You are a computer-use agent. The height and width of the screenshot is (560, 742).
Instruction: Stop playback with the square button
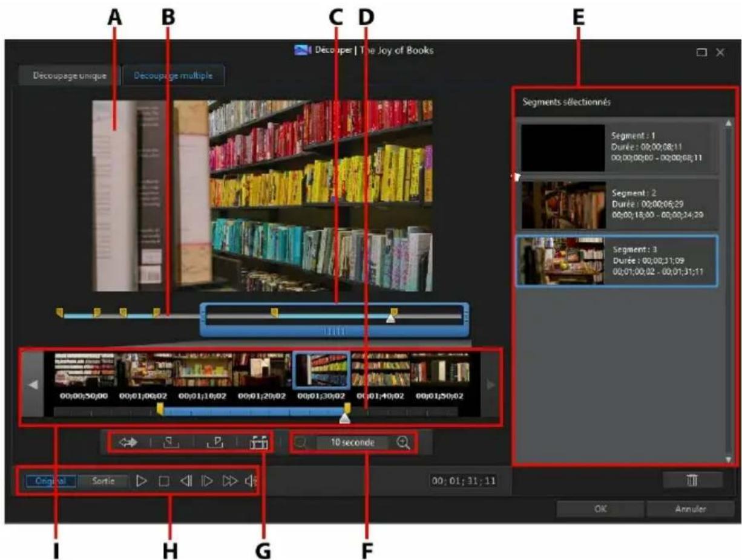163,481
